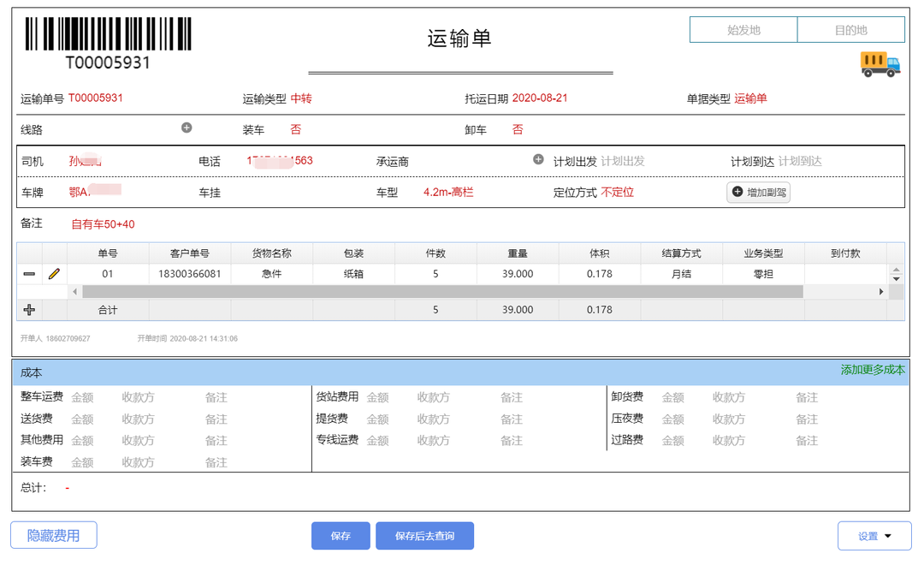Click 隐藏费用 button
This screenshot has width=924, height=565.
point(54,535)
